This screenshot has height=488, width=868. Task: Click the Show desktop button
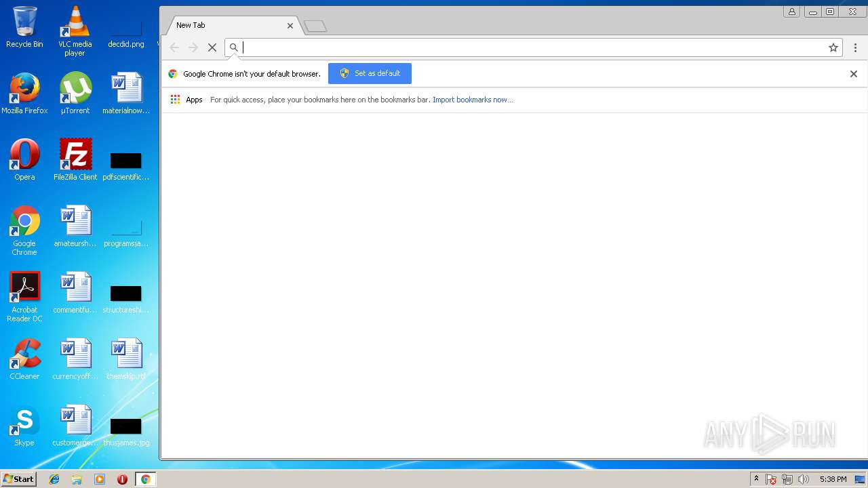860,479
